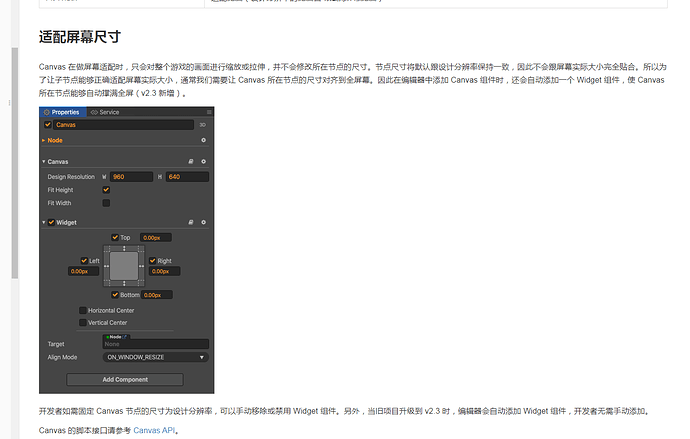The image size is (690, 439).
Task: Open the Canvas component gear settings
Action: (x=203, y=161)
